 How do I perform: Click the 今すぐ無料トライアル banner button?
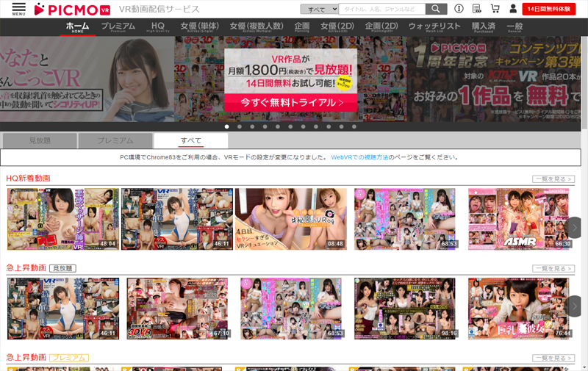pos(291,103)
